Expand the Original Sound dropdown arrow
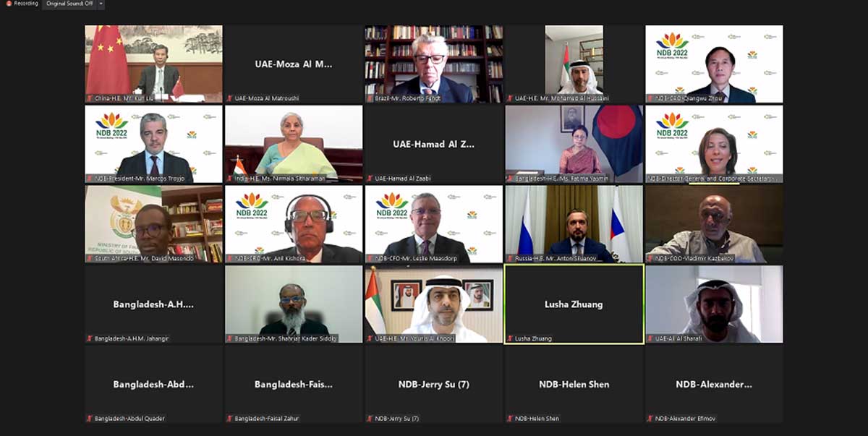868x436 pixels. [101, 4]
